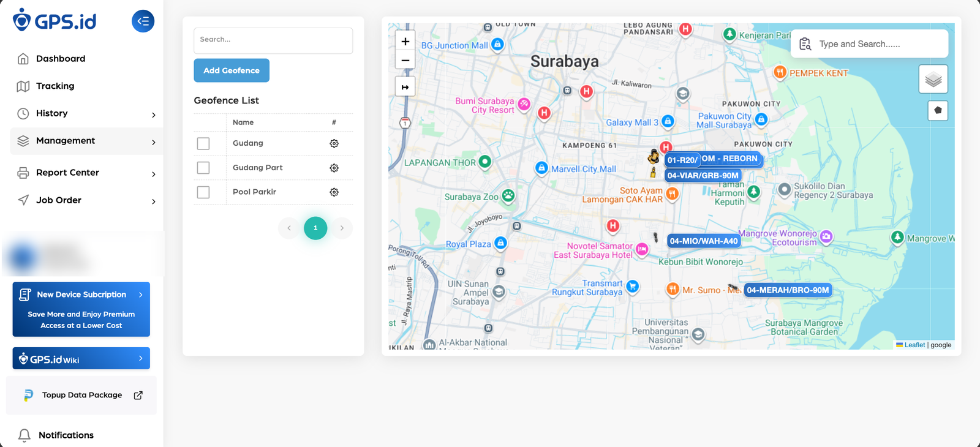980x447 pixels.
Task: Click the map expand arrow control
Action: coord(405,87)
